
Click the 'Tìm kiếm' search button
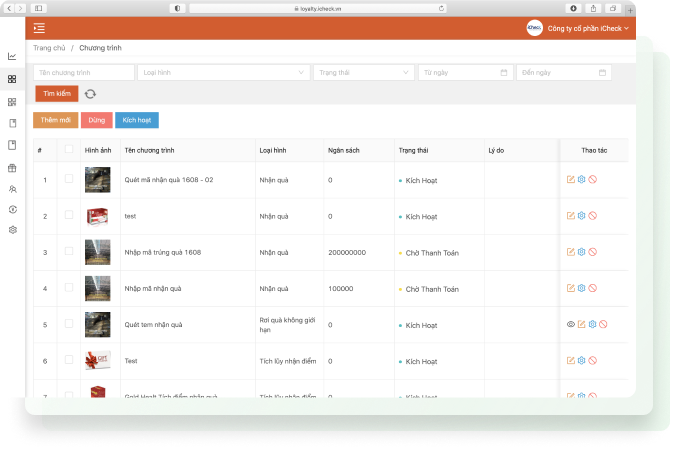[57, 94]
